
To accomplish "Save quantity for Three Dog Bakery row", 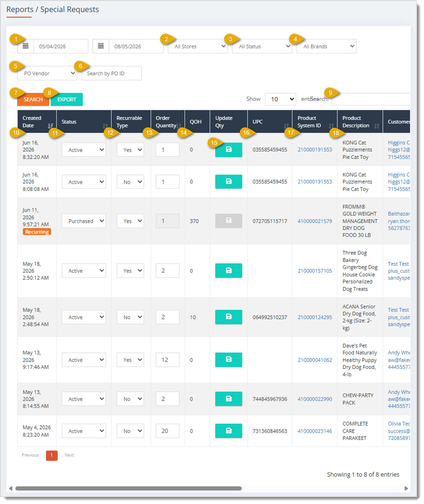I will tap(229, 271).
